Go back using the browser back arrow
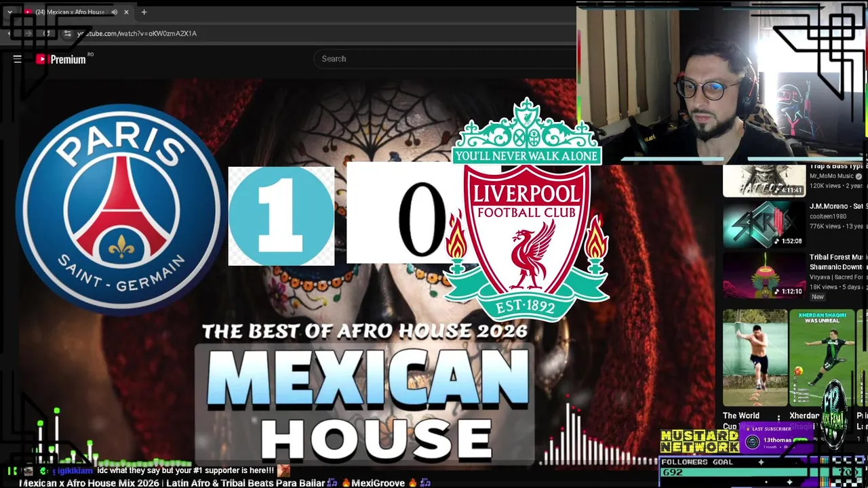The height and width of the screenshot is (488, 868). [11, 33]
